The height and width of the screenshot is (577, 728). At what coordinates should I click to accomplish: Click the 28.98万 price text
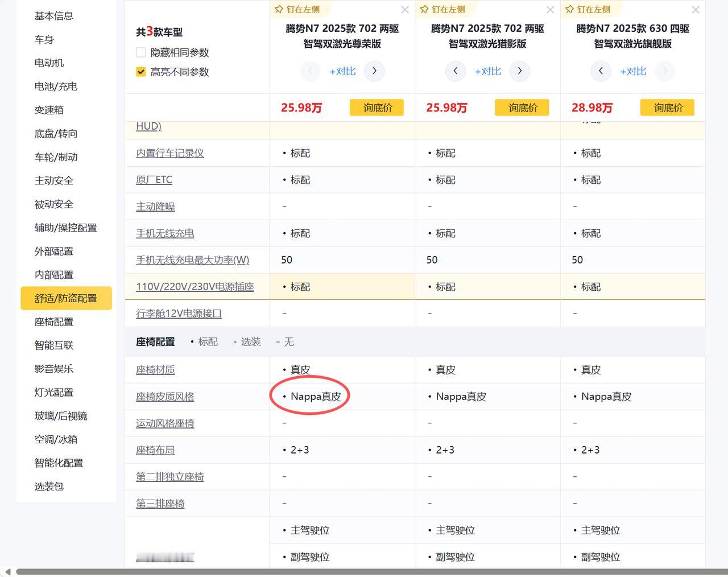pyautogui.click(x=592, y=108)
